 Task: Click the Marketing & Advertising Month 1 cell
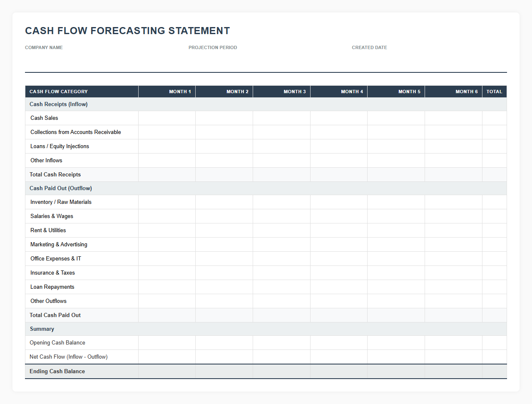[x=167, y=245]
